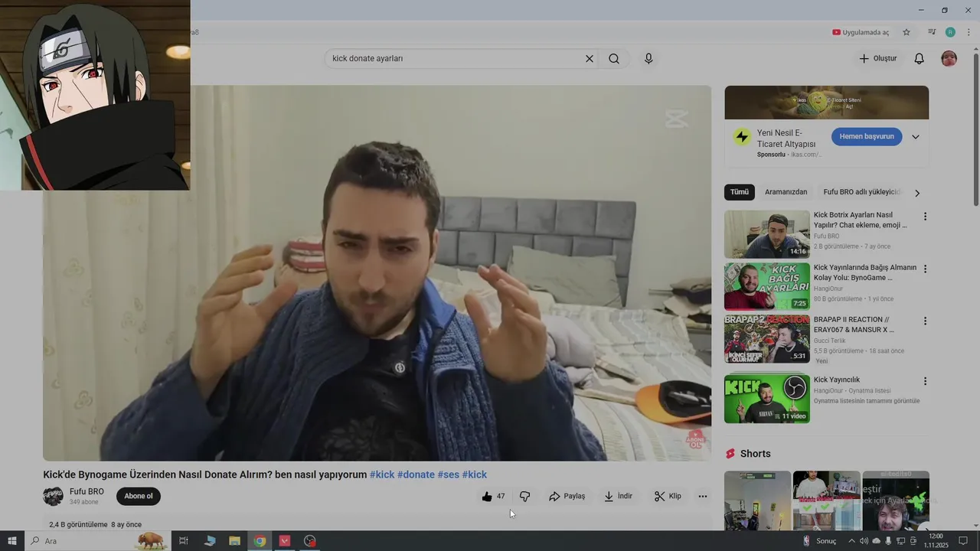Open options for Kick Yayınlarında Bağış video

click(x=925, y=269)
